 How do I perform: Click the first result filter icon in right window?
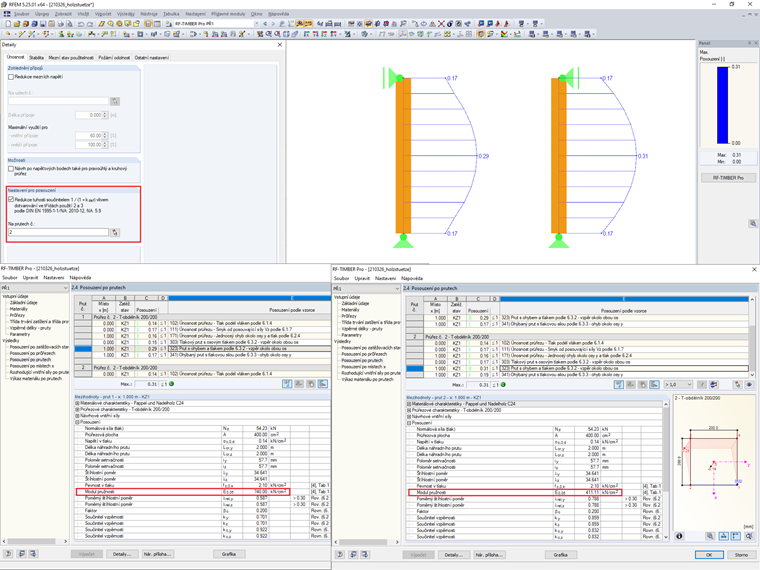tap(618, 384)
